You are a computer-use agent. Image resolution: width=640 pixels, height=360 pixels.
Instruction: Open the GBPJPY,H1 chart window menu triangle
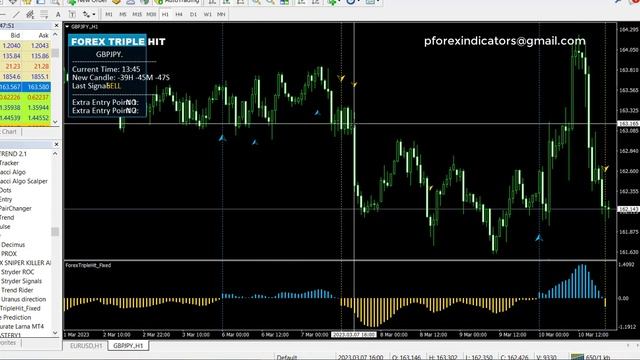click(67, 27)
